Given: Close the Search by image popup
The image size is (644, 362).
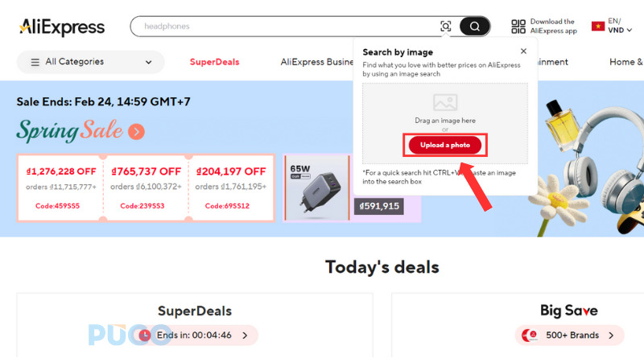Looking at the screenshot, I should click(x=523, y=51).
